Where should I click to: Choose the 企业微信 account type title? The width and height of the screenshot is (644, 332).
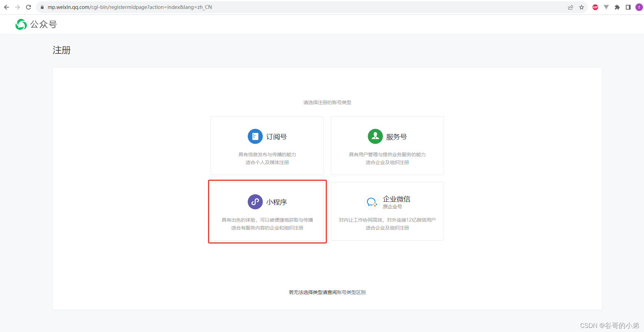[397, 199]
